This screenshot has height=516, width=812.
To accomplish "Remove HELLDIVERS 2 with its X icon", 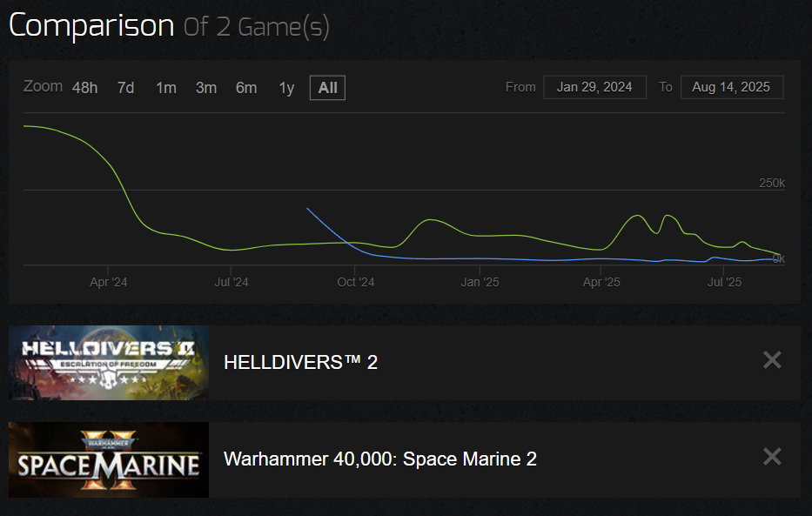I will (772, 359).
